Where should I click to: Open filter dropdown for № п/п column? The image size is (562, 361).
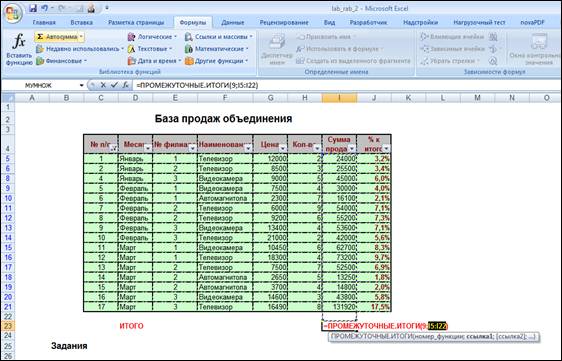pos(113,148)
